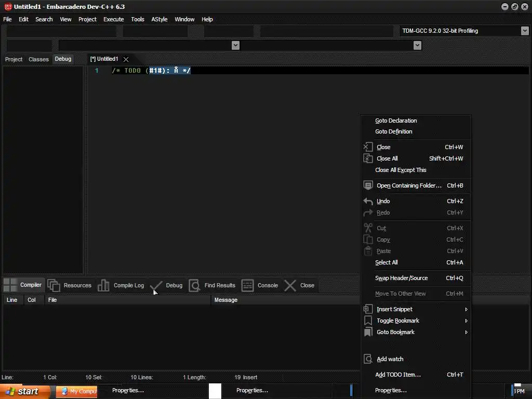The image size is (532, 399).
Task: Click the X icon of bottom panel Close
Action: [x=290, y=285]
